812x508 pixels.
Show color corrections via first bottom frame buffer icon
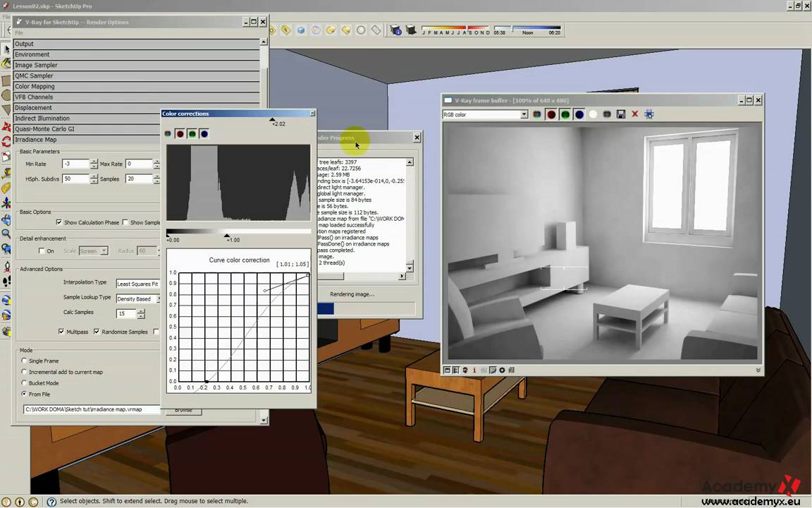pos(447,370)
